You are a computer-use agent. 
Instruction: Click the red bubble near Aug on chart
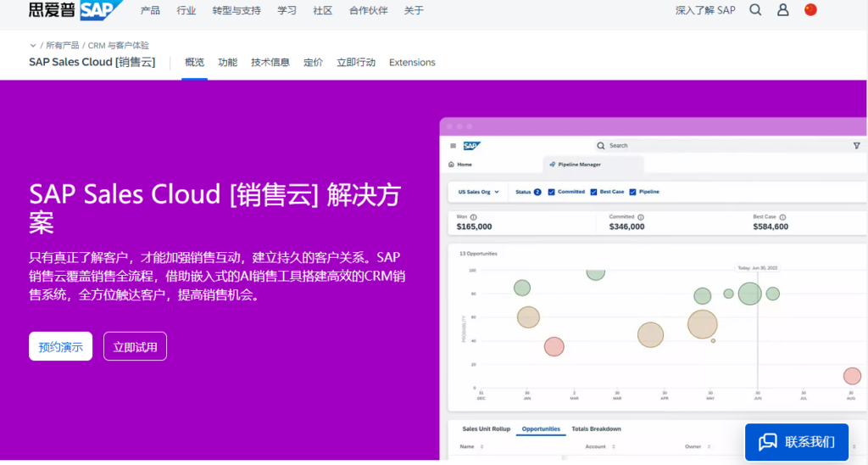point(852,376)
